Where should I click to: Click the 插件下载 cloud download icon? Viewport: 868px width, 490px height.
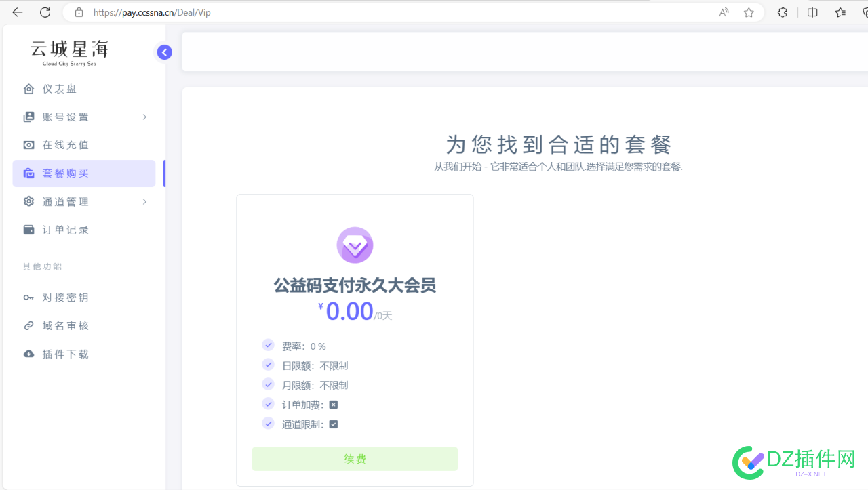28,354
